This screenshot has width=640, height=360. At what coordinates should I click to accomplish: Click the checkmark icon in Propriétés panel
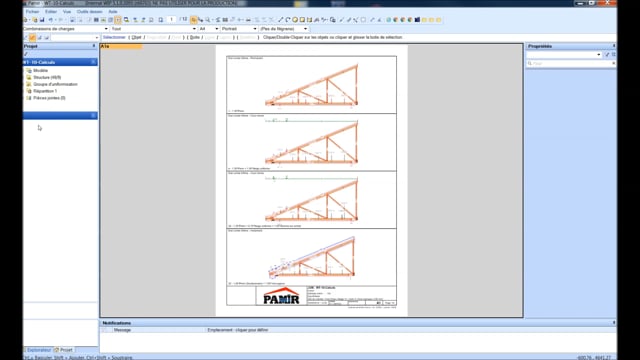tap(607, 55)
